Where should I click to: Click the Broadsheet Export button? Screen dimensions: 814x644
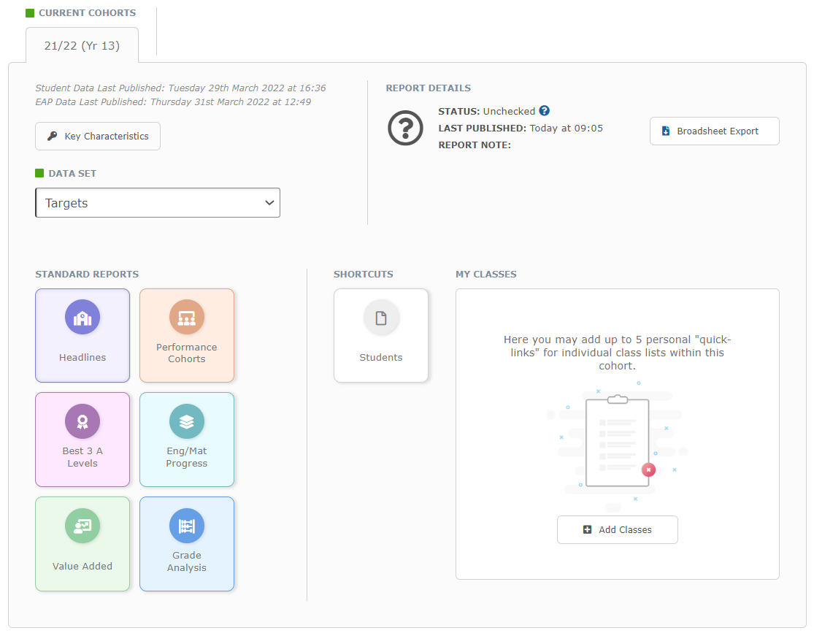pyautogui.click(x=714, y=131)
